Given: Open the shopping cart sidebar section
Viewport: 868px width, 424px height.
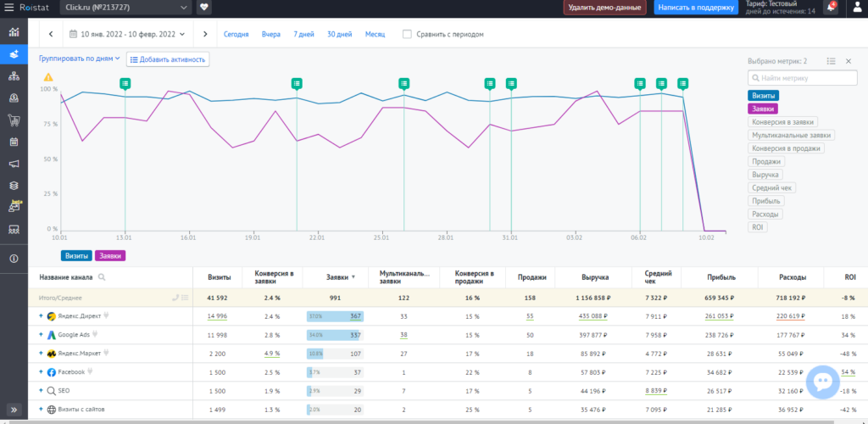Looking at the screenshot, I should coord(14,120).
